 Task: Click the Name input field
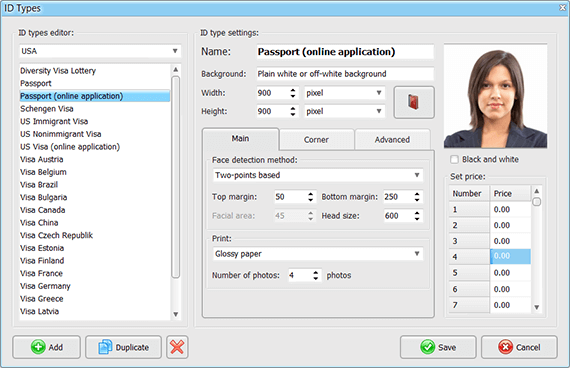[x=345, y=52]
